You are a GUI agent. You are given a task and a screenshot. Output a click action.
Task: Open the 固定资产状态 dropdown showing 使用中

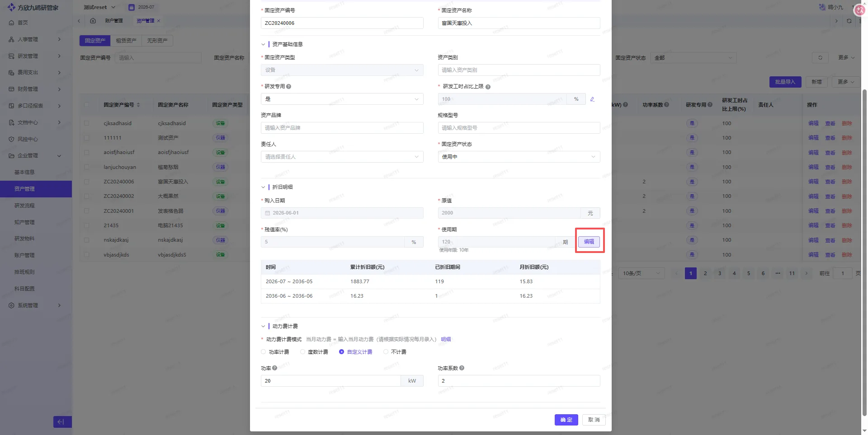pos(519,157)
